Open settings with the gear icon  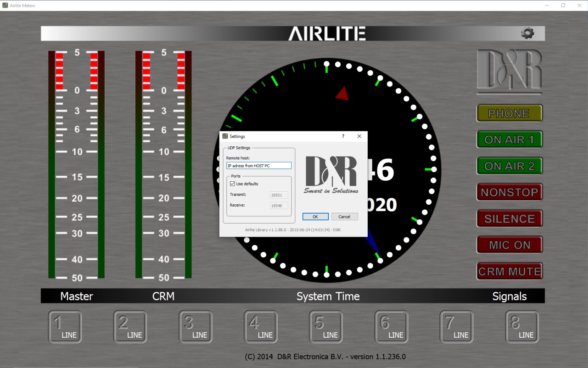pyautogui.click(x=527, y=33)
